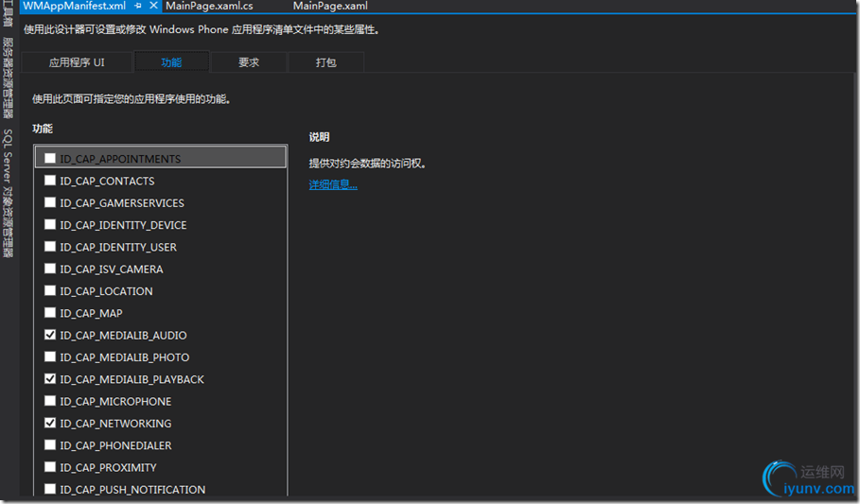
Task: Select the WMAppManifest.xml document tab
Action: click(x=74, y=6)
